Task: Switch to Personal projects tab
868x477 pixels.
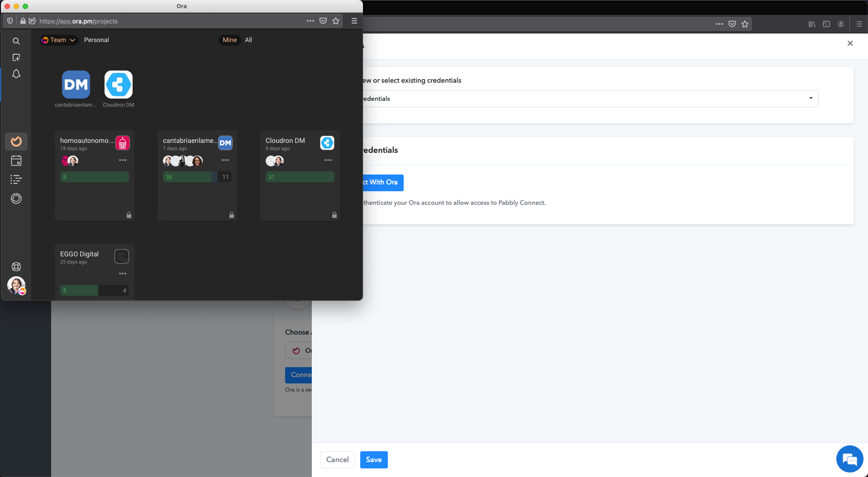Action: coord(96,40)
